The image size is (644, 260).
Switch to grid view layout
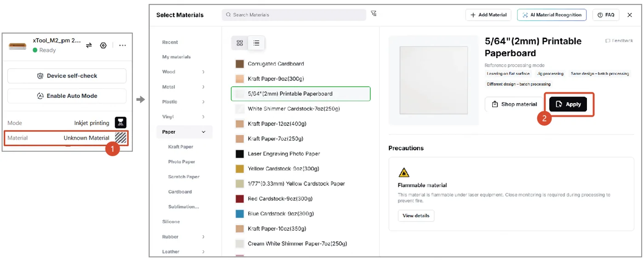tap(240, 43)
